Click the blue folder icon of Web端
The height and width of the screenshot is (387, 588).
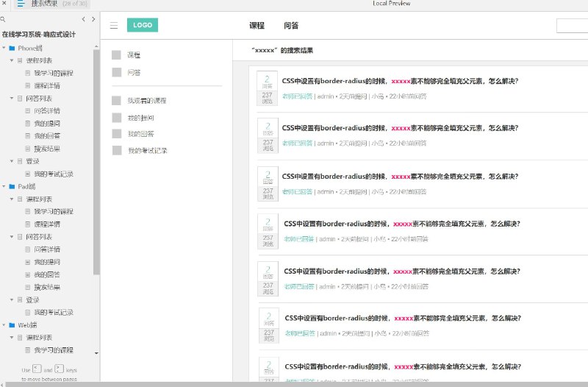[12, 325]
